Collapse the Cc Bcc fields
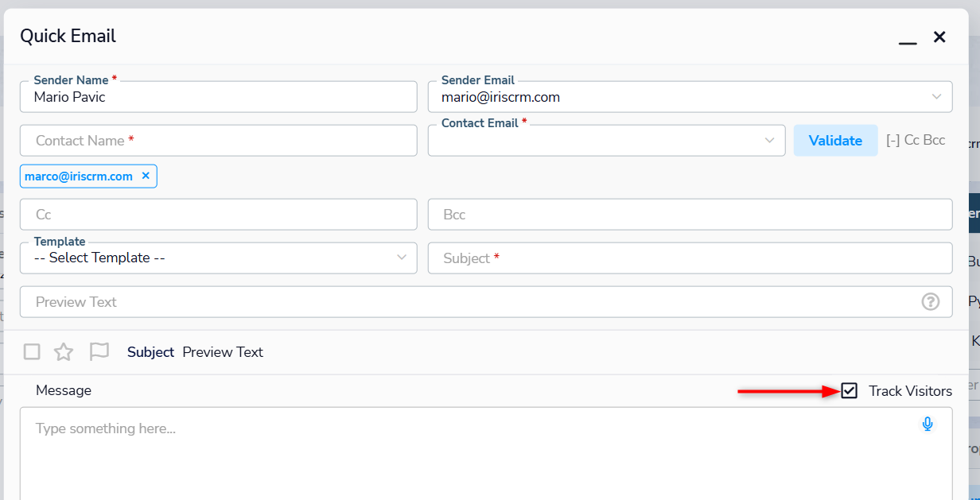Image resolution: width=980 pixels, height=500 pixels. click(916, 140)
